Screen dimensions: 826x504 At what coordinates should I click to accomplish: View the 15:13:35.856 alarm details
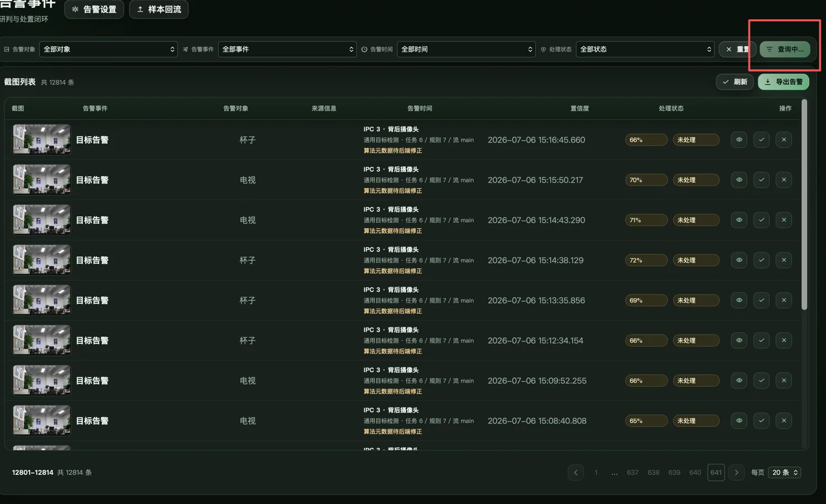click(x=739, y=300)
